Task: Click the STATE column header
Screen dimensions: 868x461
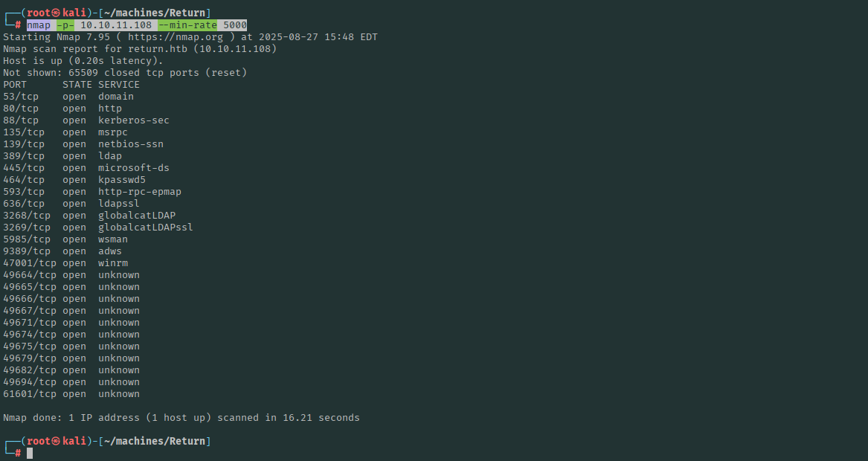Action: (x=77, y=85)
